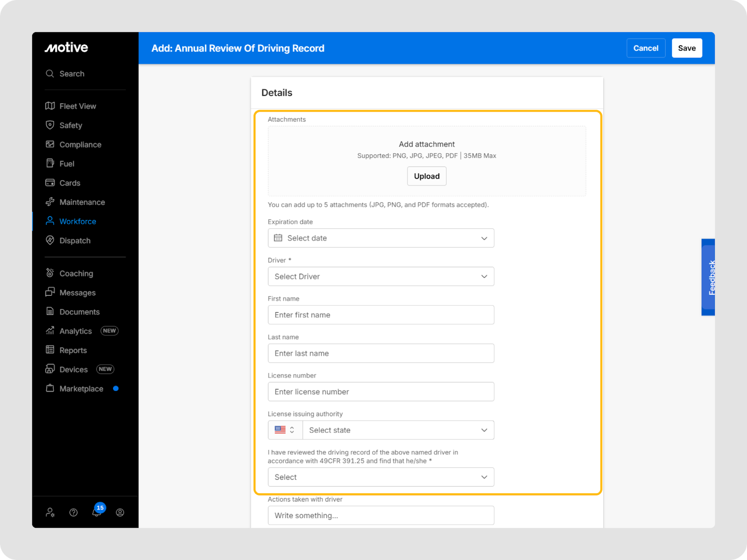Click the Fleet View map icon

(50, 106)
